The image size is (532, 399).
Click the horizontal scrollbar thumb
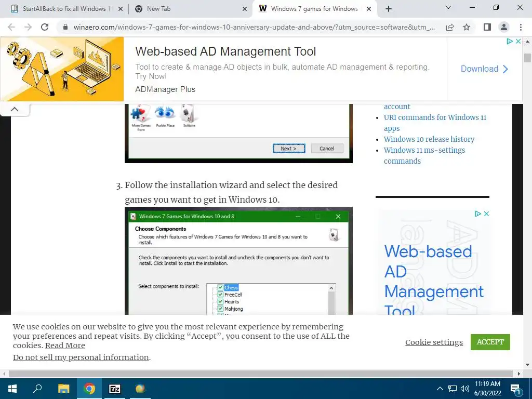[x=261, y=374]
